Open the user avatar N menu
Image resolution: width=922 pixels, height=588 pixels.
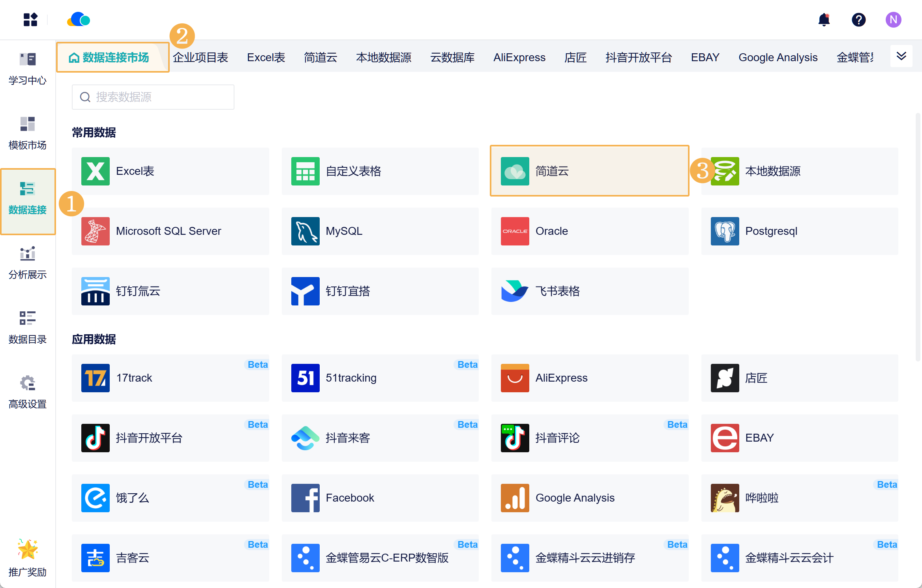tap(893, 20)
